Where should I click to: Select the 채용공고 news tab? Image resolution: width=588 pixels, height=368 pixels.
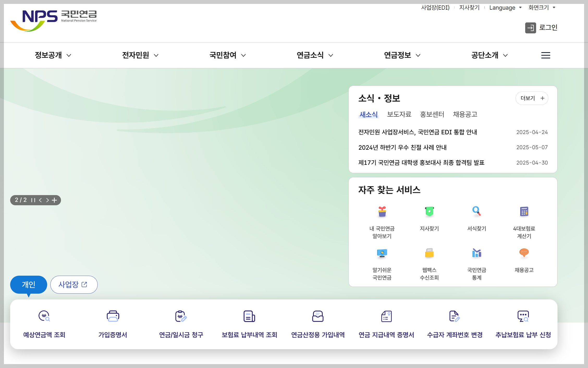click(465, 114)
